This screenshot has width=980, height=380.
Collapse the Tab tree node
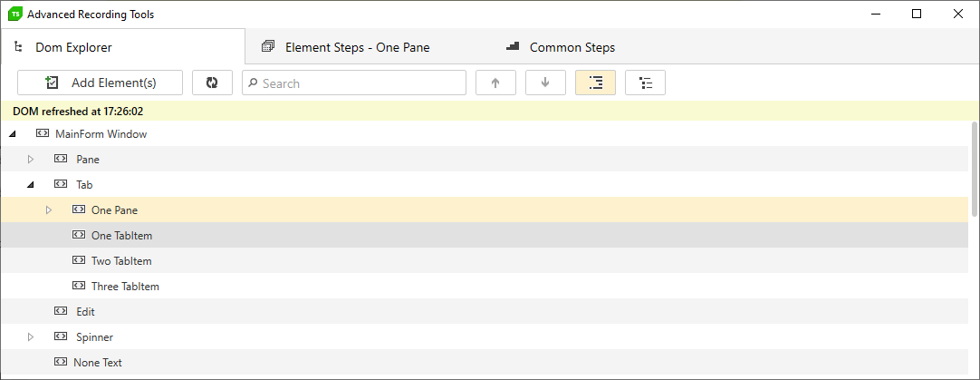click(x=31, y=185)
